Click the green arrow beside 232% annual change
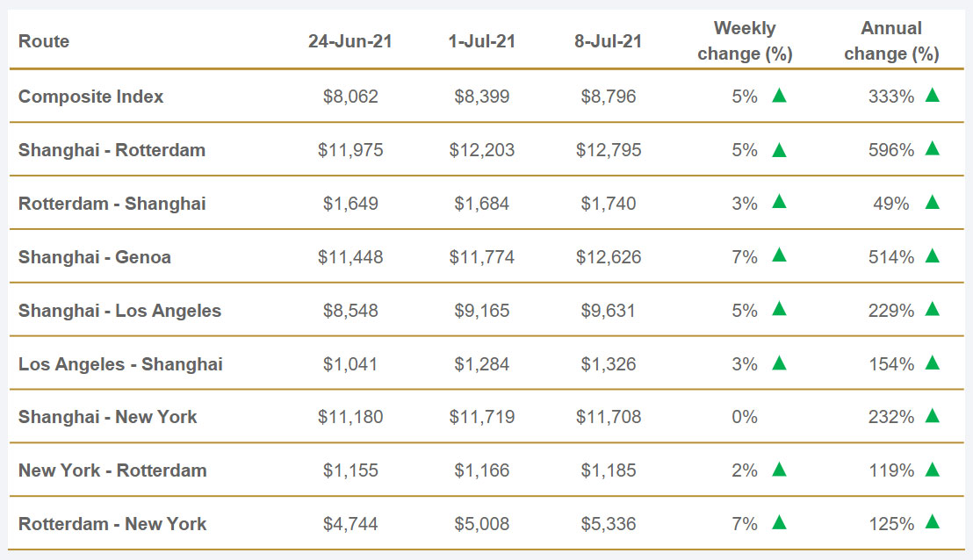 tap(932, 416)
